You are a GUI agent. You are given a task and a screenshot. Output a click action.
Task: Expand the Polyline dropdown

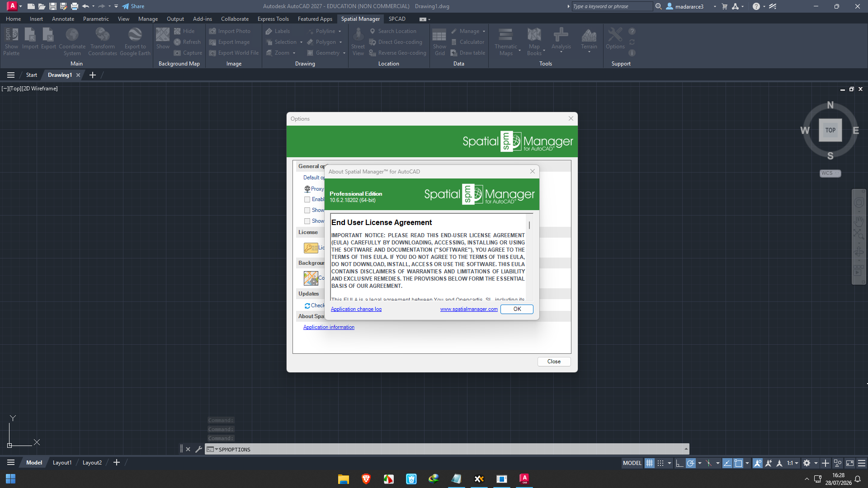pyautogui.click(x=340, y=32)
